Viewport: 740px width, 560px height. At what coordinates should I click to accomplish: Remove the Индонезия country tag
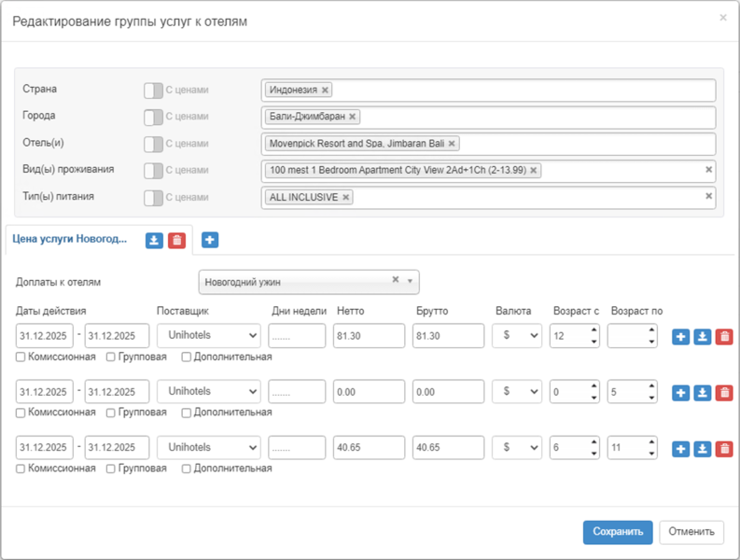[x=325, y=91]
